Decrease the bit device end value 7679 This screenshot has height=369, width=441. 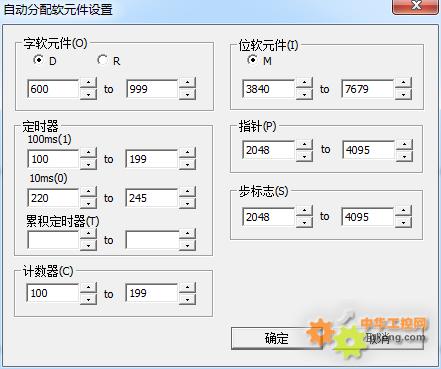pos(403,94)
